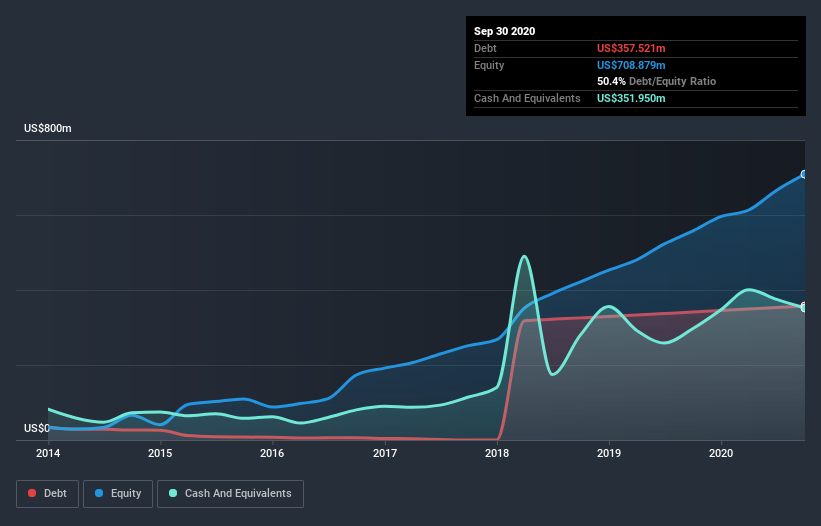Image resolution: width=821 pixels, height=526 pixels.
Task: Click the debt value US$357.521m
Action: [x=631, y=48]
